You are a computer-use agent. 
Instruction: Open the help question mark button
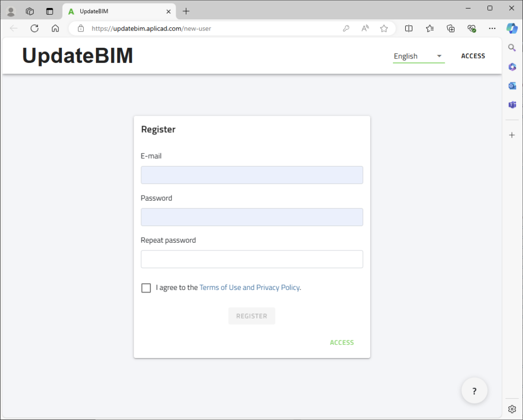tap(474, 391)
